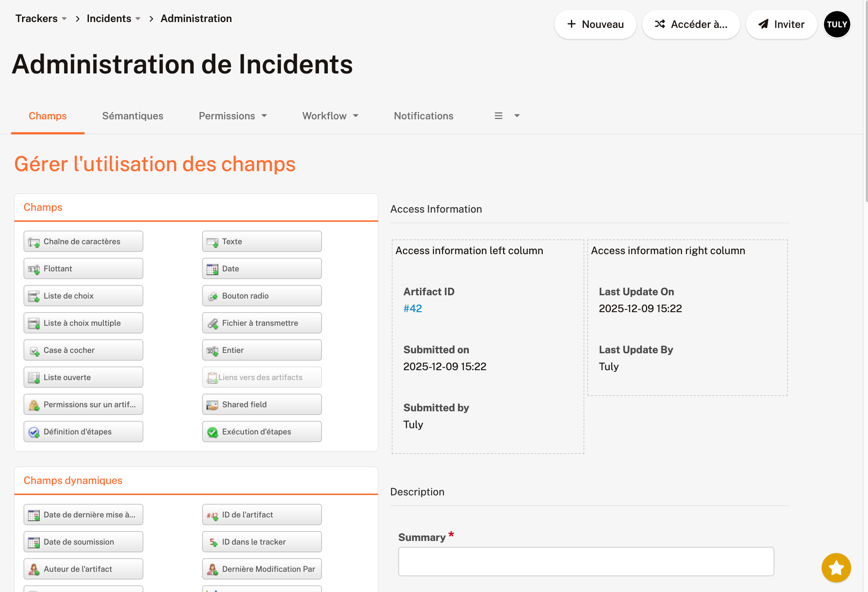The image size is (868, 592).
Task: Open the Workflow tab dropdown
Action: click(x=356, y=116)
